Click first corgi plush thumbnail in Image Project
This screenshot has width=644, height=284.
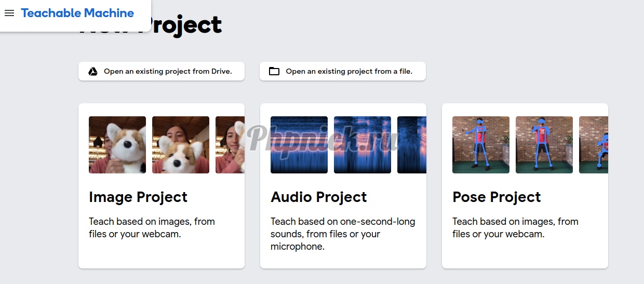pyautogui.click(x=117, y=145)
